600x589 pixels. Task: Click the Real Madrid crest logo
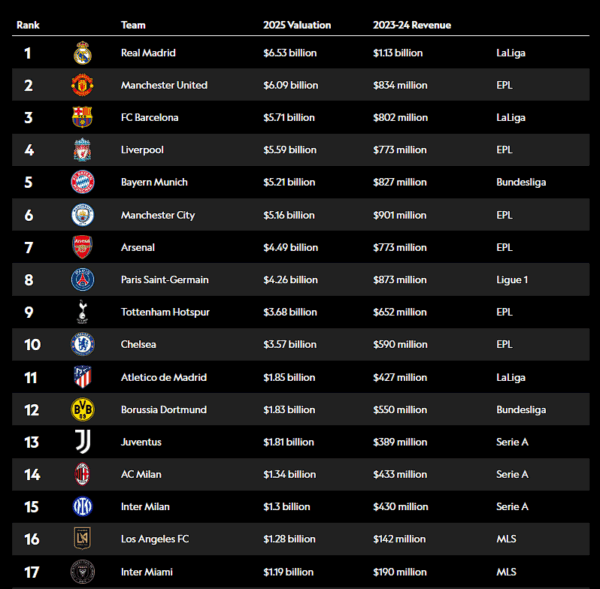tap(82, 53)
